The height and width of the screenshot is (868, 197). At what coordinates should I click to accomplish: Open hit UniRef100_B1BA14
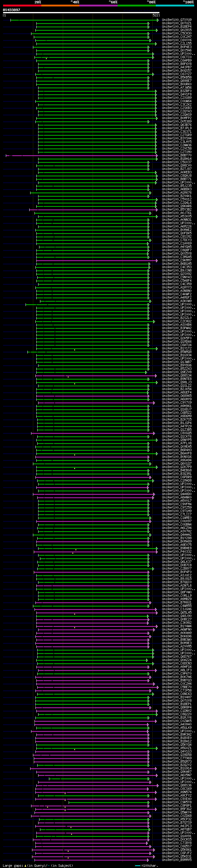(x=177, y=159)
